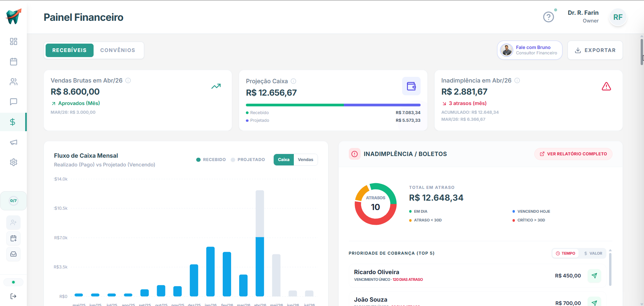Send reminder to Ricardo Oliveira via paper plane
644x306 pixels.
tap(594, 276)
